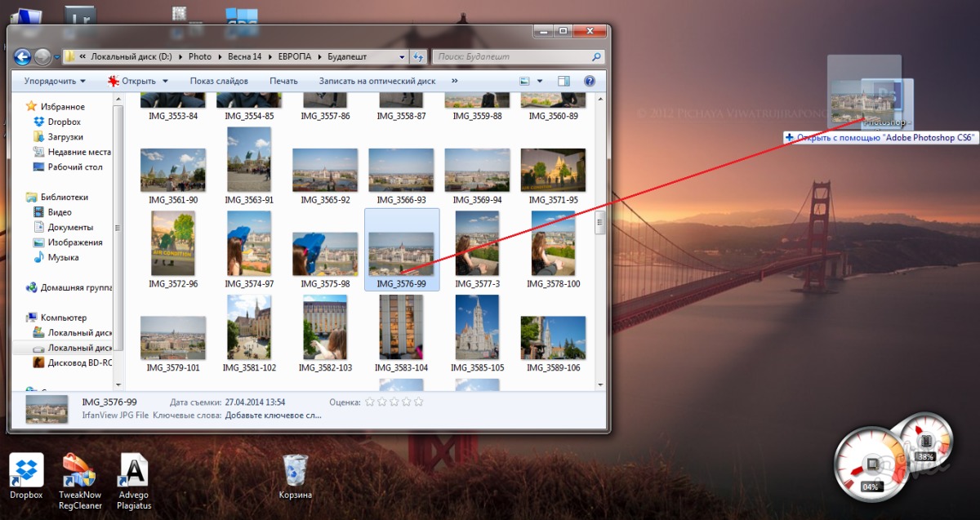Expand the Упорядочить dropdown menu
Viewport: 980px width, 520px height.
tap(55, 81)
